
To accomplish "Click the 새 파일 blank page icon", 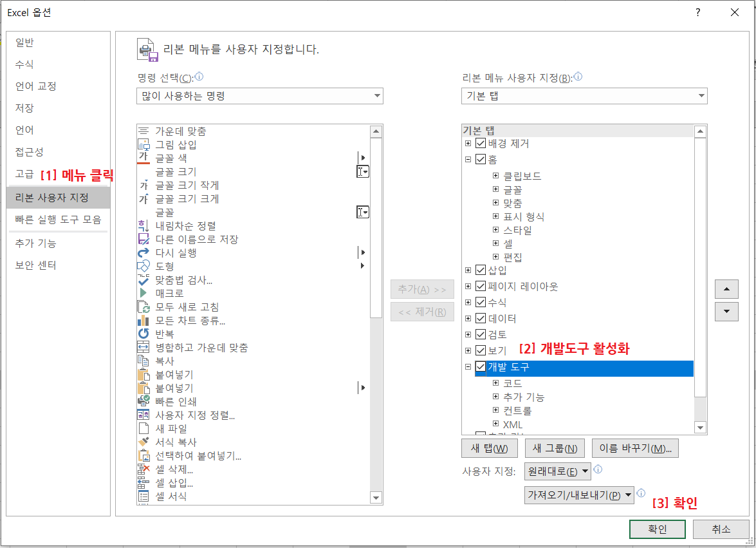I will [143, 428].
